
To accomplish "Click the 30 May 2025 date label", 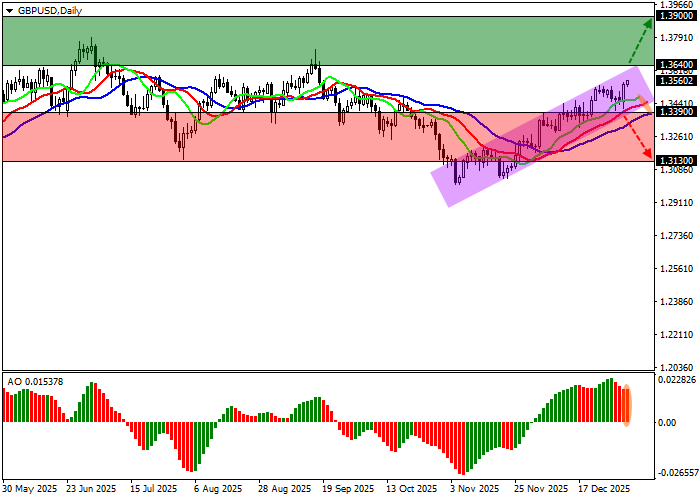I will tap(30, 489).
